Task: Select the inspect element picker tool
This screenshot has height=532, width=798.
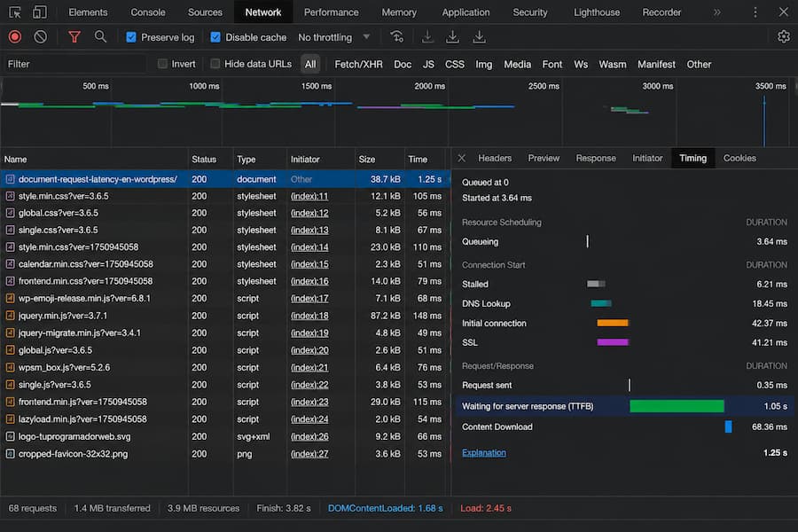Action: point(15,12)
